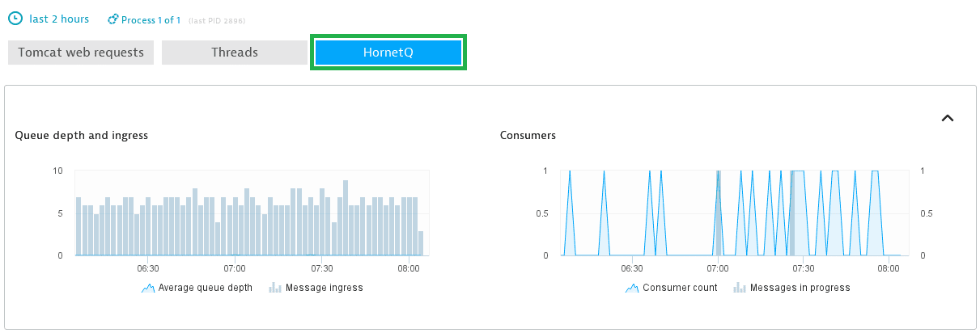Click the 06:30 label on Consumers chart
The width and height of the screenshot is (980, 333).
point(632,268)
